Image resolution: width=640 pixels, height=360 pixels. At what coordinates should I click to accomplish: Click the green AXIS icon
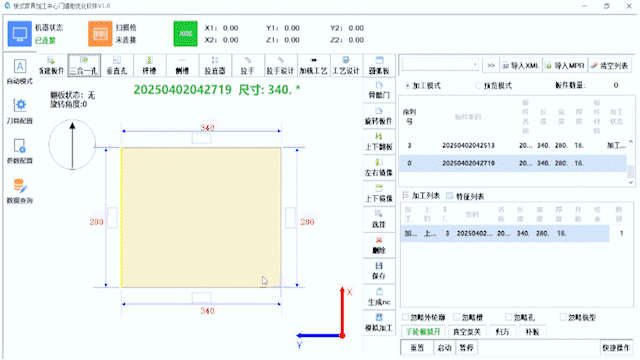point(186,33)
